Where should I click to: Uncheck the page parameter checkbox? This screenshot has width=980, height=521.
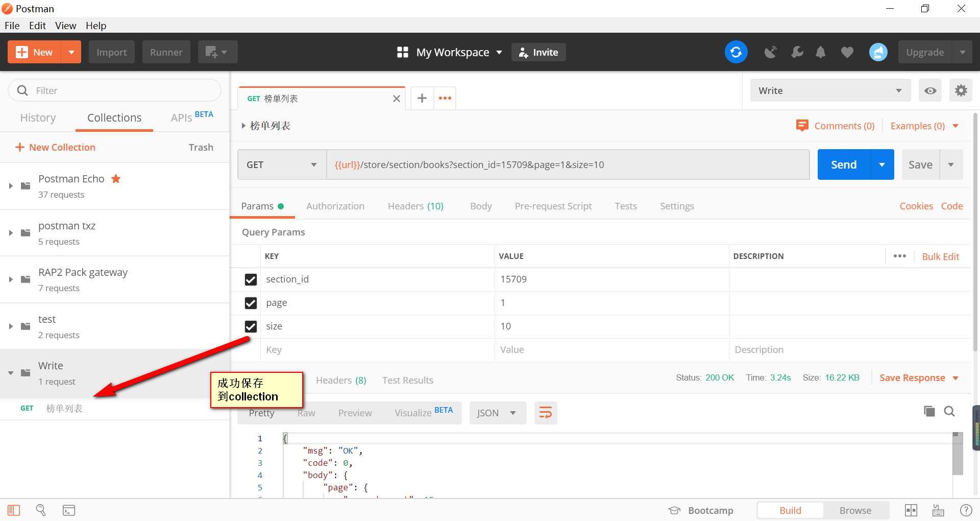pos(251,303)
